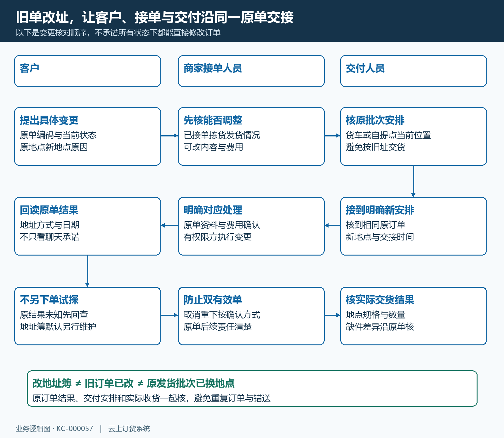Select the line 原单后续责任清楚

click(x=218, y=327)
